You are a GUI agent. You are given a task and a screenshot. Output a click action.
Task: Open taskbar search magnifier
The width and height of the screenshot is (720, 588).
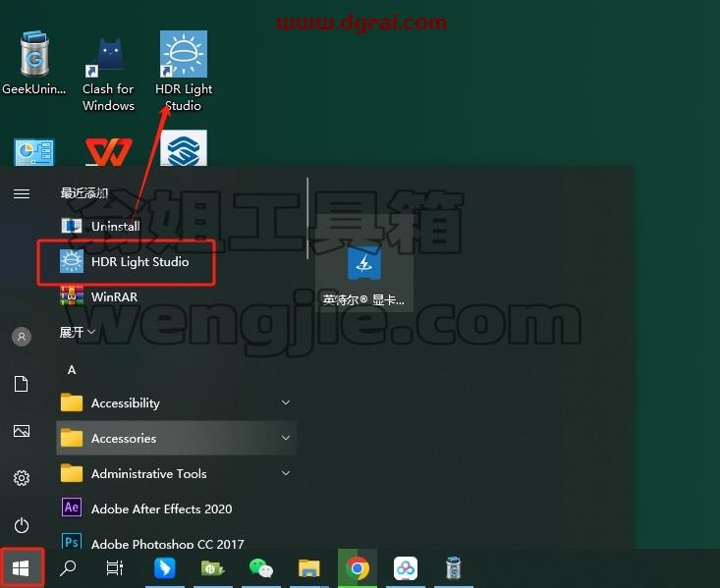point(68,568)
